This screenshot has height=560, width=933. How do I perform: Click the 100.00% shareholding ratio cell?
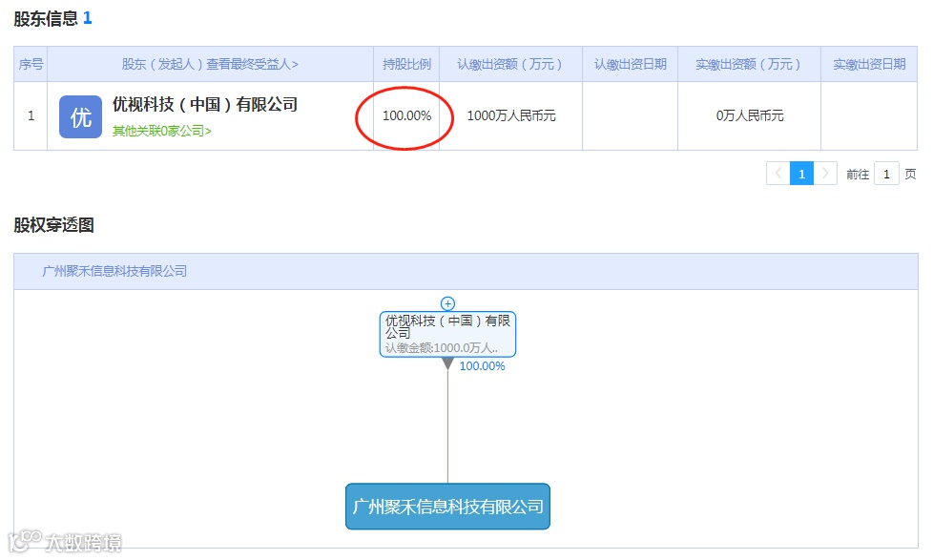coord(406,115)
